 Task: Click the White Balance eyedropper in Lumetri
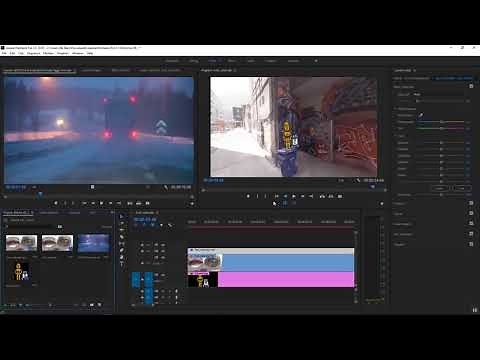(421, 115)
